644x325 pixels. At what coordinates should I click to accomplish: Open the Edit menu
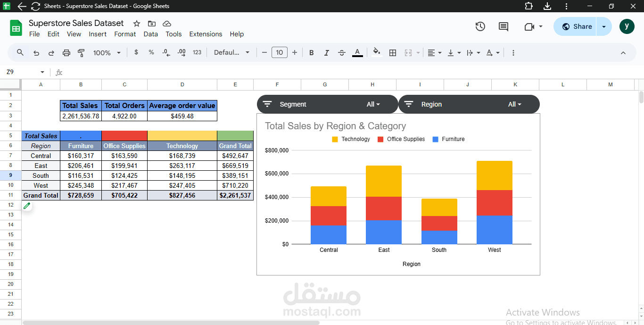53,34
